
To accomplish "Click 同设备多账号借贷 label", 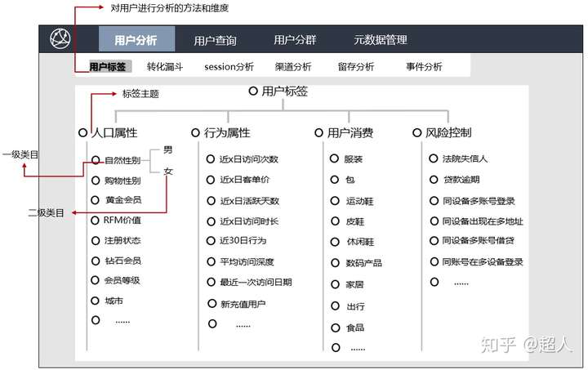I will click(478, 240).
